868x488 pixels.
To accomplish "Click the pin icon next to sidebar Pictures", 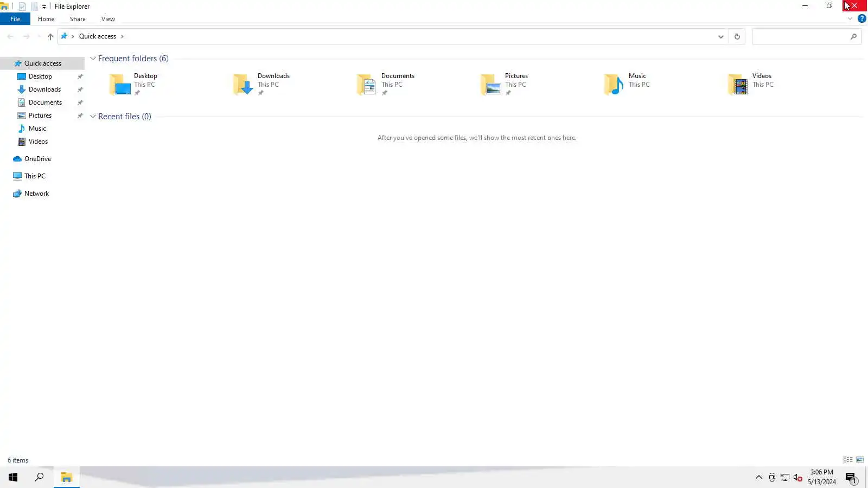I will (80, 115).
